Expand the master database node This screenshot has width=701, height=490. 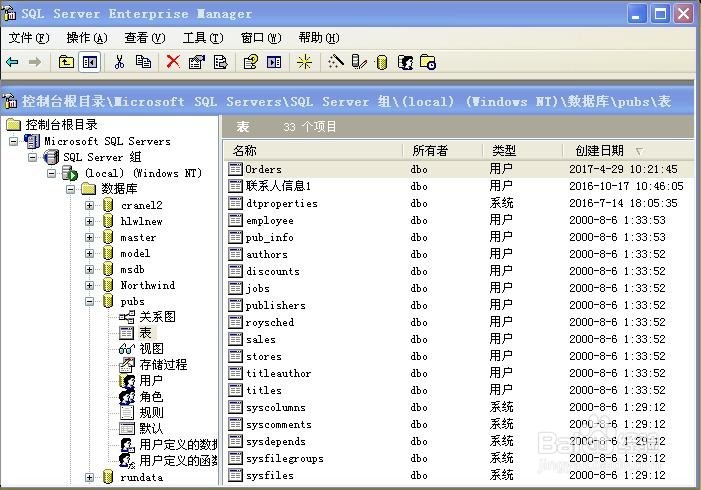pyautogui.click(x=89, y=237)
